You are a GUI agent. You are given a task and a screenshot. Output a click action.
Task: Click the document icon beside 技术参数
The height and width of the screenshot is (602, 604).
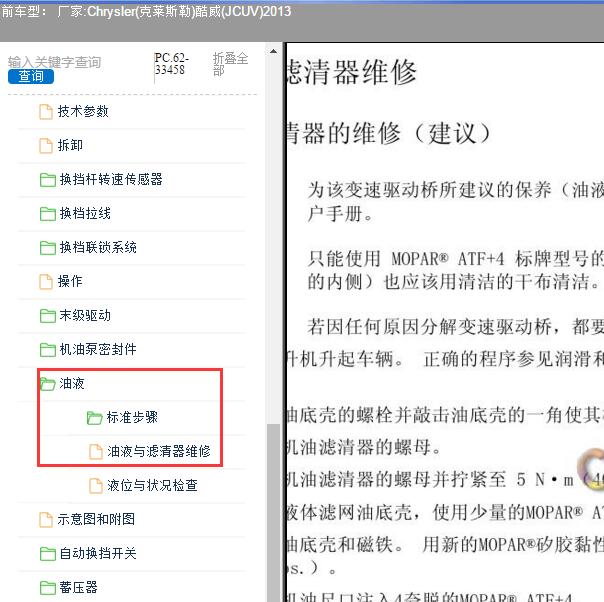click(x=46, y=112)
